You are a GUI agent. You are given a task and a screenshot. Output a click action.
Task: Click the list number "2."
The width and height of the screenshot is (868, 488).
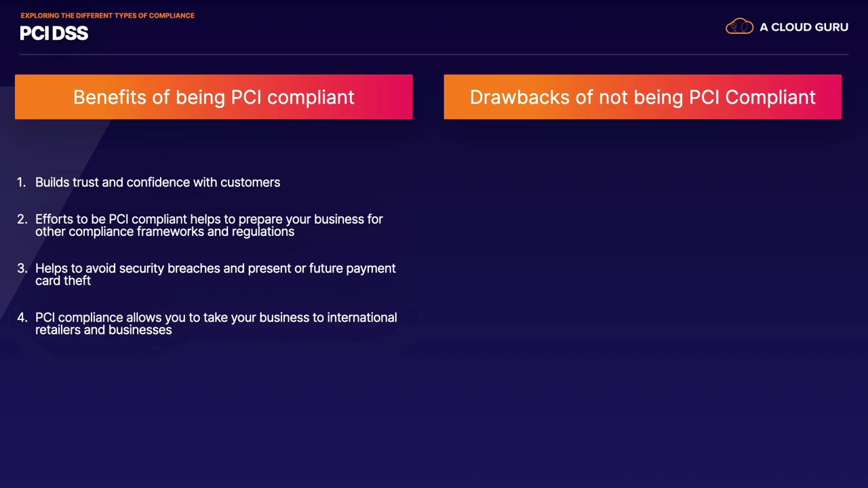[x=22, y=219]
